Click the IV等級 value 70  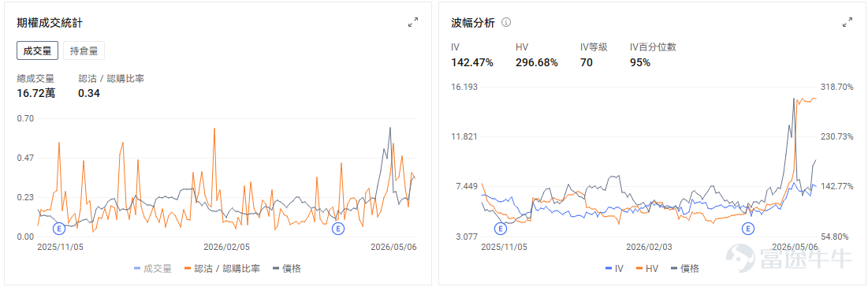(587, 62)
